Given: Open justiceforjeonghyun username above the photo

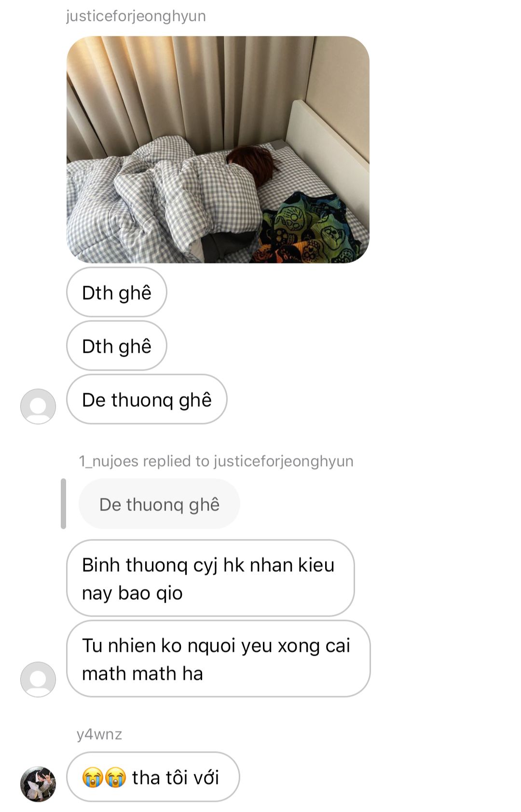Looking at the screenshot, I should (136, 16).
